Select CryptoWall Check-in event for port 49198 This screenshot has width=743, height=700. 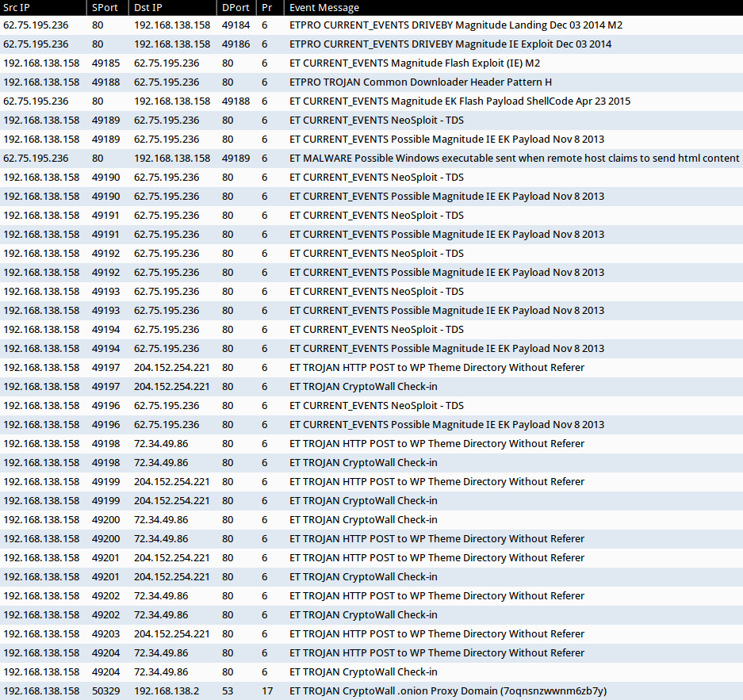click(371, 463)
